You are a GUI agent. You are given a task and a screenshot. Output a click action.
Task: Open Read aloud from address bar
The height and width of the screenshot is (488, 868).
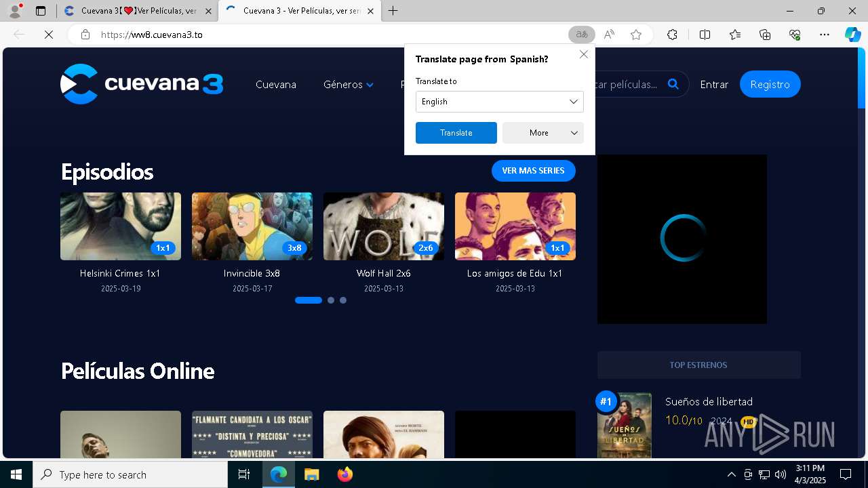[x=609, y=35]
